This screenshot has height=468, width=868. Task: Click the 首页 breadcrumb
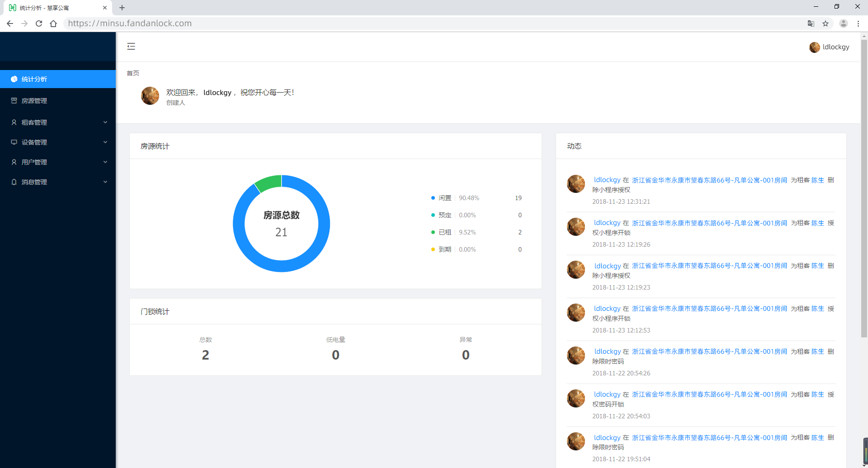[x=133, y=73]
